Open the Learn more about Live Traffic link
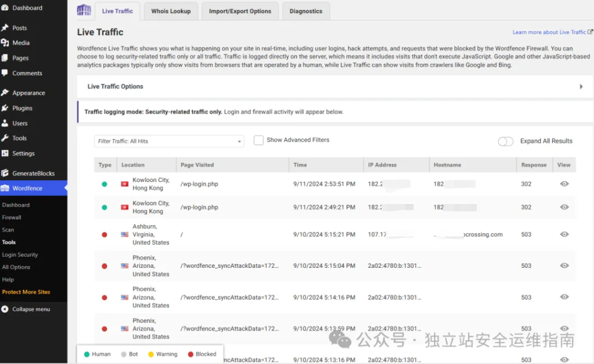 point(552,32)
